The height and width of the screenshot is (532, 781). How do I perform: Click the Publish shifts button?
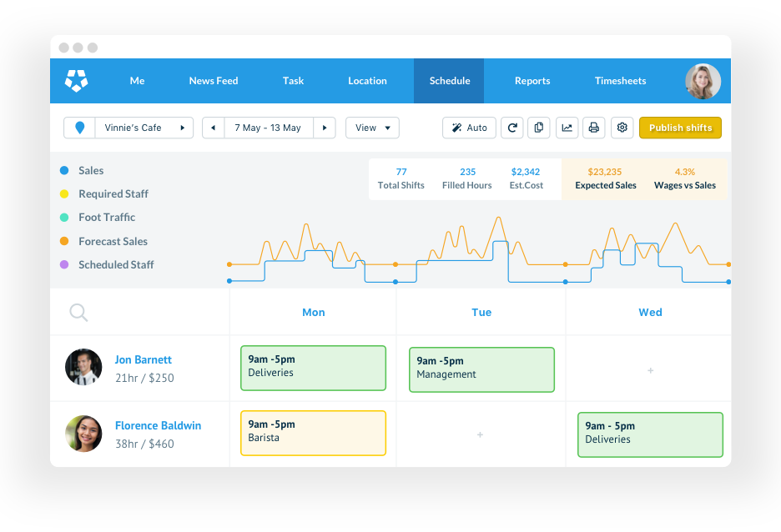(680, 128)
